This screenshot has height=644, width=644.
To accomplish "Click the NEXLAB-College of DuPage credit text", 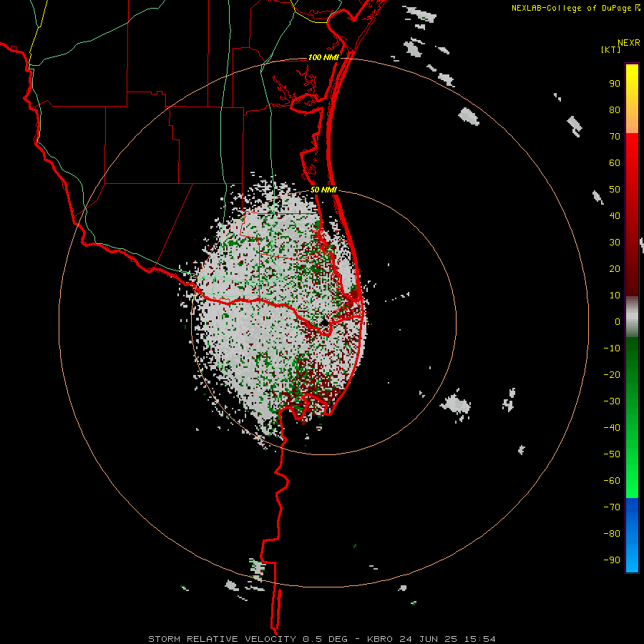I will coord(571,8).
